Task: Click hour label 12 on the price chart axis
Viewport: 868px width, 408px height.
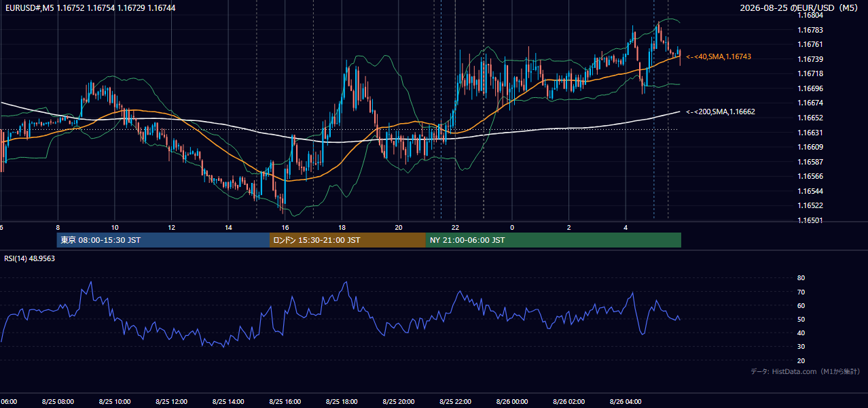Action: click(x=172, y=227)
